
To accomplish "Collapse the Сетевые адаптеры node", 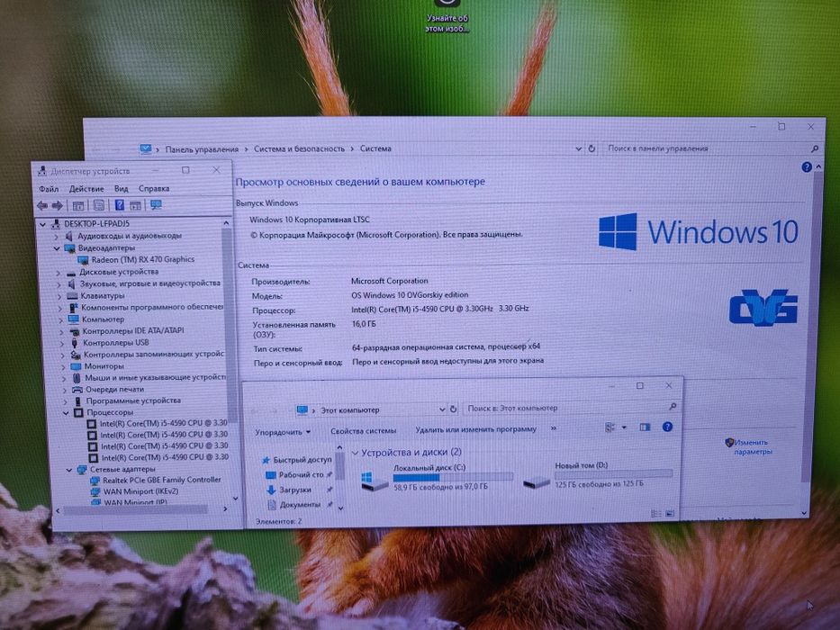I will 69,470.
